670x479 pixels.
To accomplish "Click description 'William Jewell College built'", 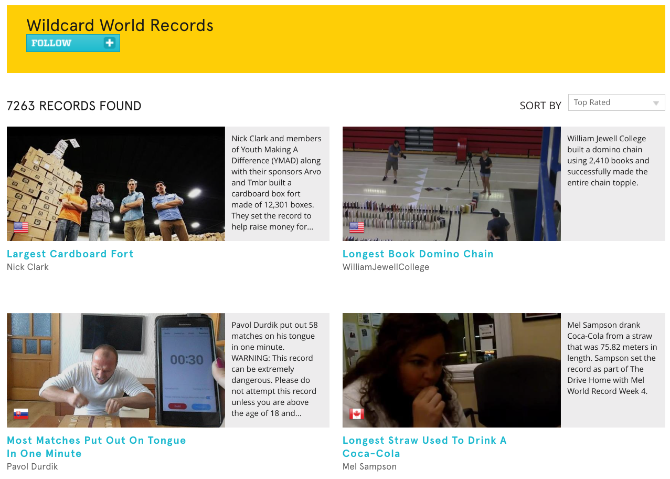I will point(608,161).
